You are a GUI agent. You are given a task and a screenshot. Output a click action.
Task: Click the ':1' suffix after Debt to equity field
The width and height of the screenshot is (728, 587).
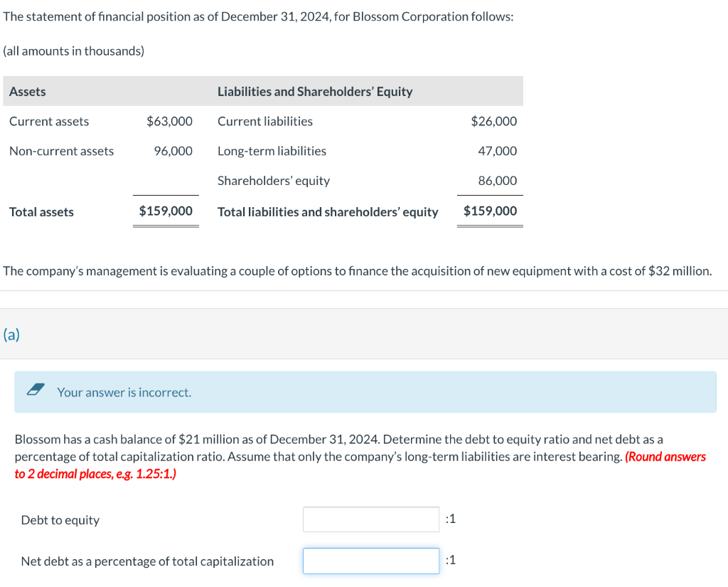450,519
